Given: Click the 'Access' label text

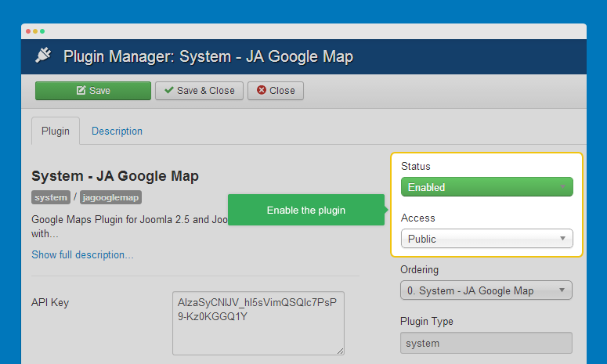Looking at the screenshot, I should point(418,218).
